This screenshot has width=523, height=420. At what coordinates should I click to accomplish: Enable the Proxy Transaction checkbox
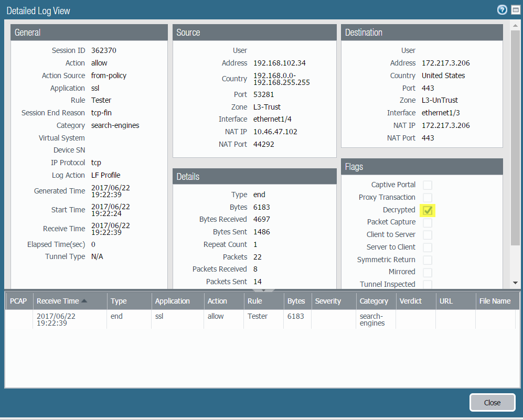click(428, 198)
